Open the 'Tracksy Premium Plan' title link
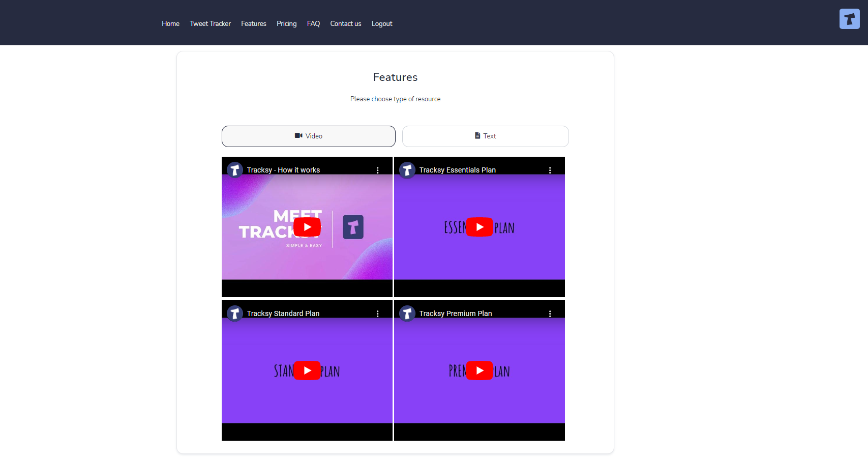Screen dimensions: 868x458 456,313
